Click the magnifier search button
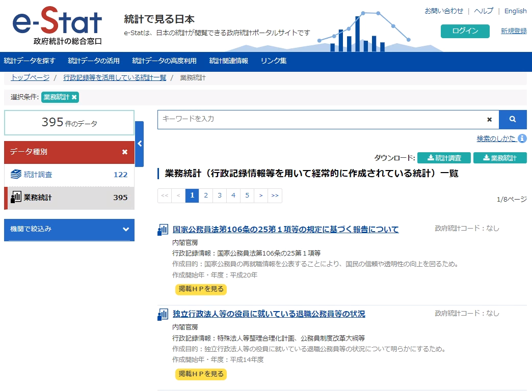532x392 pixels. coord(513,119)
